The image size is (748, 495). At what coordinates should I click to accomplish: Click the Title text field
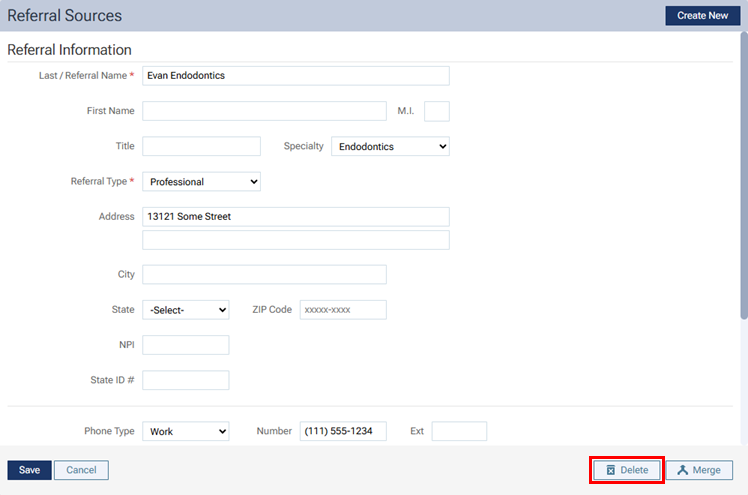(x=201, y=146)
